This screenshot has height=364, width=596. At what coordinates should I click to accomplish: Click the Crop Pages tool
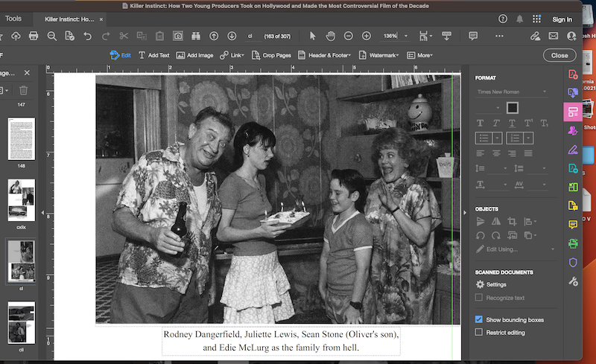271,56
